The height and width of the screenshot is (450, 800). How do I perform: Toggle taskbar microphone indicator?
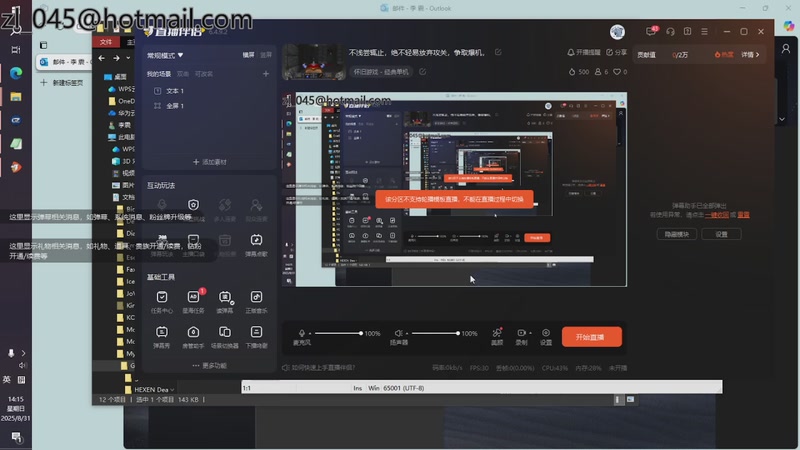coord(11,353)
